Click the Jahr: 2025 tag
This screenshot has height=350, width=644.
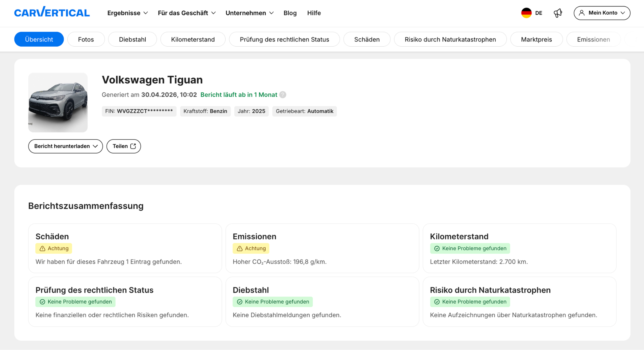tap(251, 111)
